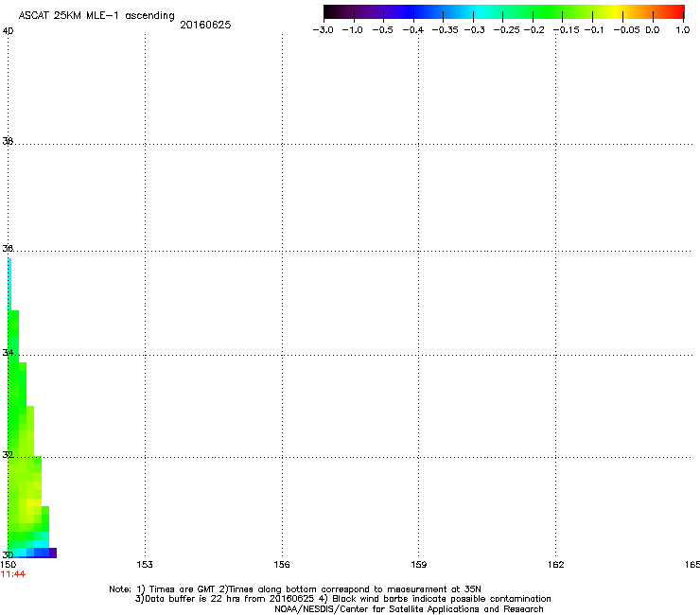Viewport: 700px width, 615px height.
Task: Click the colorbar label -0.4
Action: (413, 30)
